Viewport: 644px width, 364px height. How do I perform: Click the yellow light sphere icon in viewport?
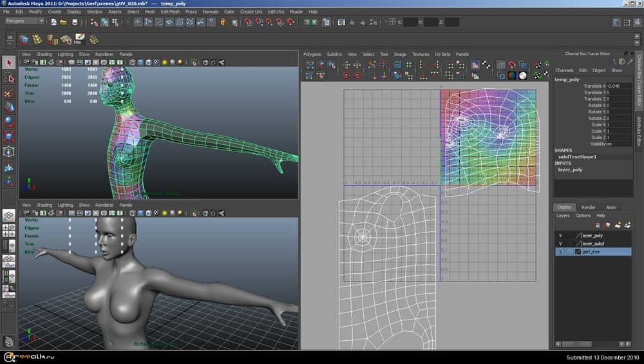click(x=165, y=62)
